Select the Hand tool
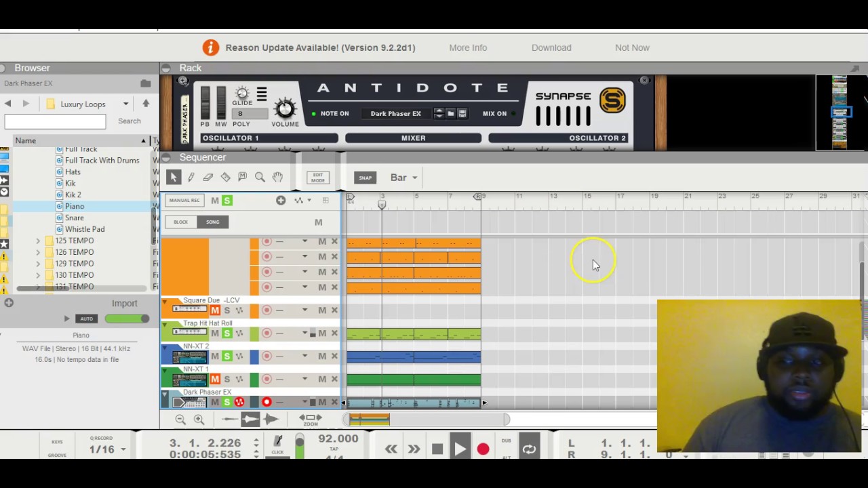 pos(277,178)
